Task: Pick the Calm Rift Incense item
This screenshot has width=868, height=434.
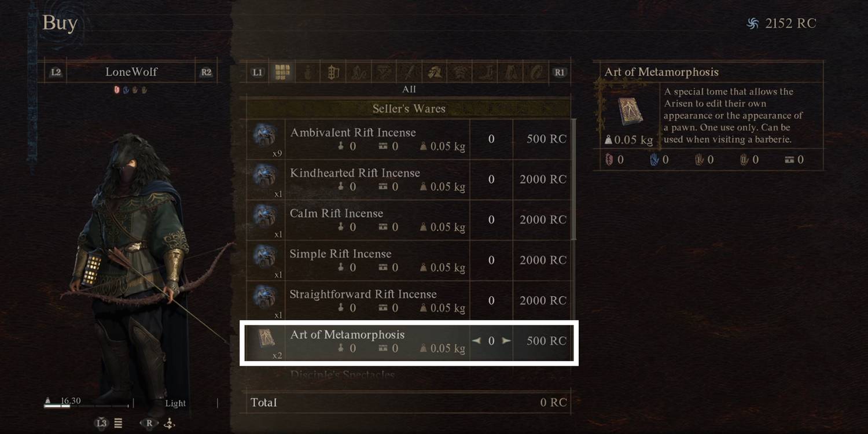Action: tap(409, 220)
